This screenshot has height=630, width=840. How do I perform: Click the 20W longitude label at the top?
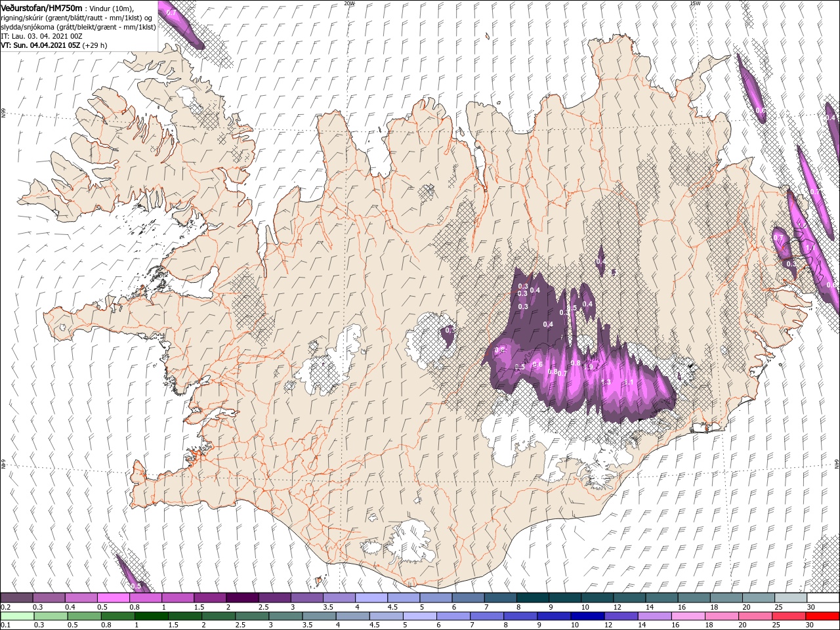350,3
